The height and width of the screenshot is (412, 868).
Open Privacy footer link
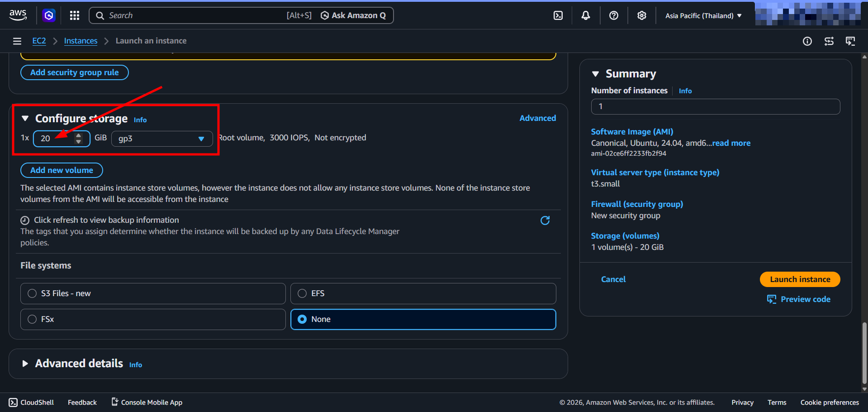coord(742,402)
